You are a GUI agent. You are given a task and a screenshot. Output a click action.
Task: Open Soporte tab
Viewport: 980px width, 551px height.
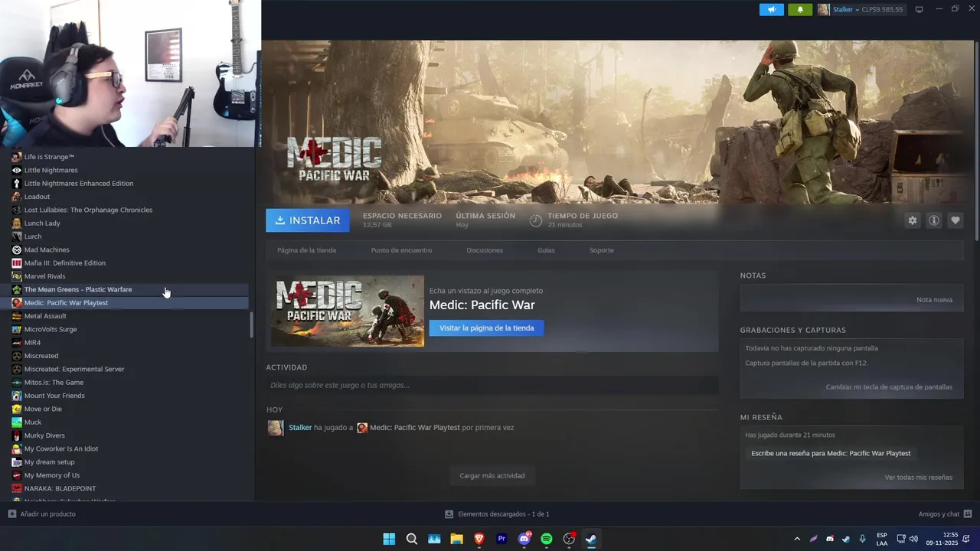pyautogui.click(x=601, y=250)
